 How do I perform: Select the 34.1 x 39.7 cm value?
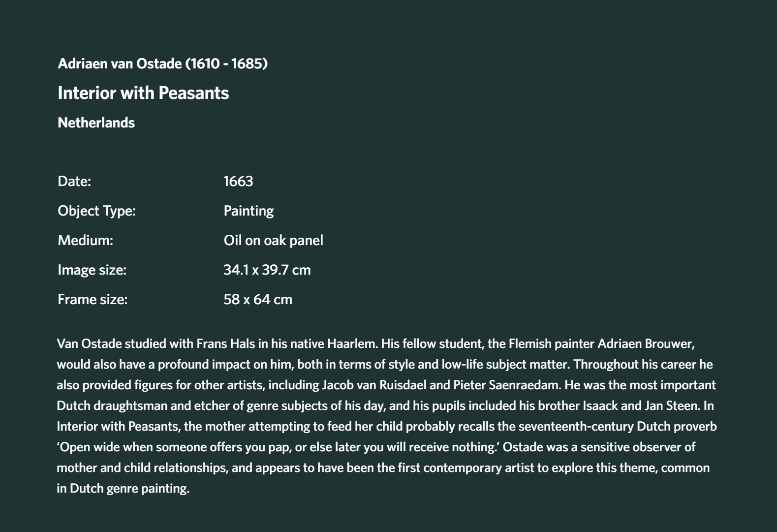point(267,270)
